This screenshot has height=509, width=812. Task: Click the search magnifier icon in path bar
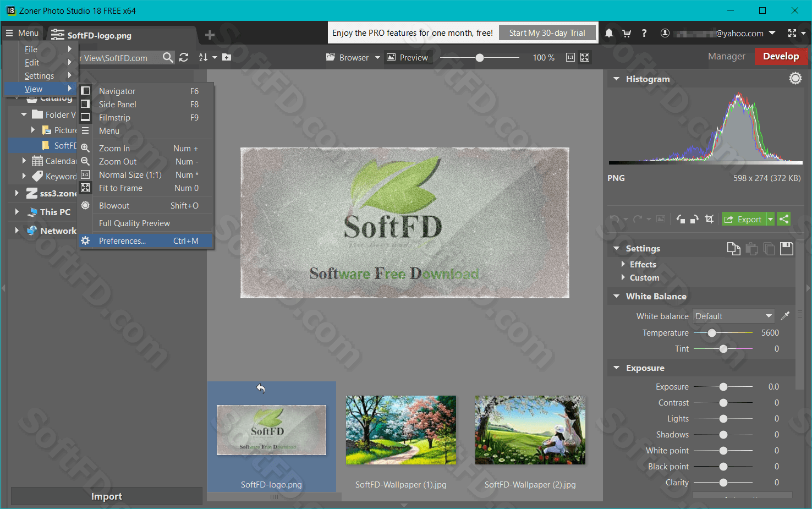pyautogui.click(x=168, y=57)
